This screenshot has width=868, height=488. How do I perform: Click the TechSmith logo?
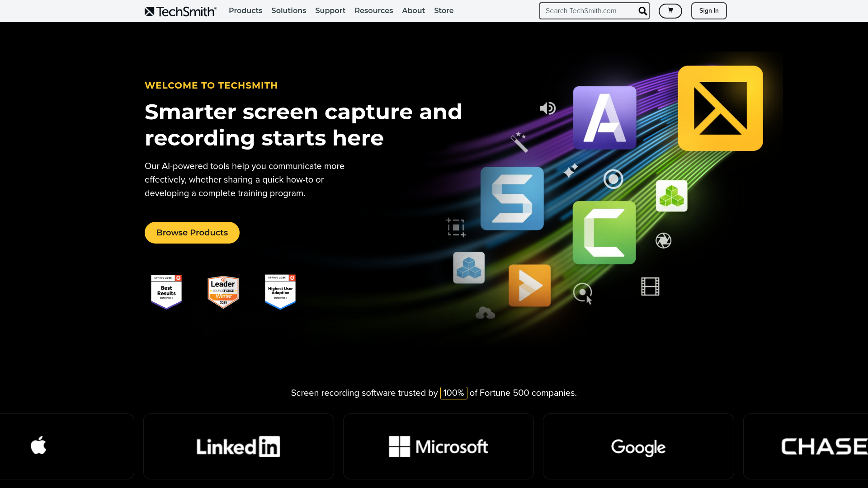(x=180, y=11)
